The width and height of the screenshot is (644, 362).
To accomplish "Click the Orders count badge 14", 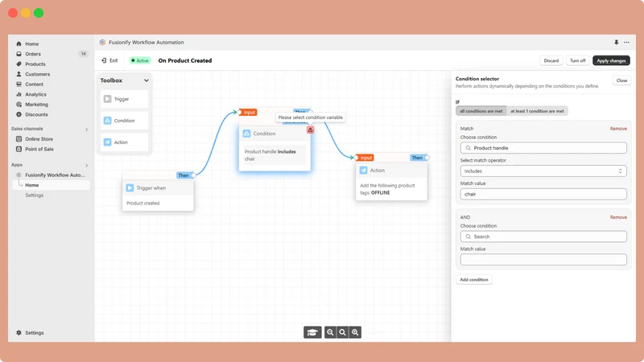I will (x=84, y=54).
